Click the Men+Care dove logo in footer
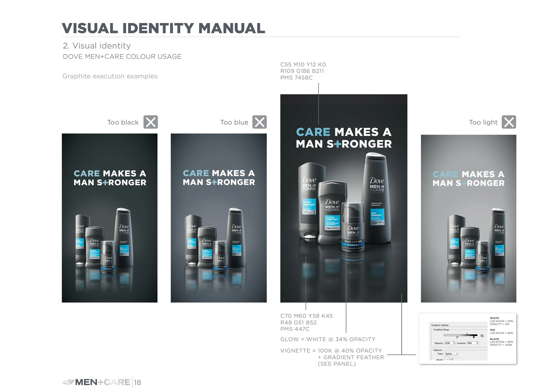555x392 pixels. coord(68,382)
